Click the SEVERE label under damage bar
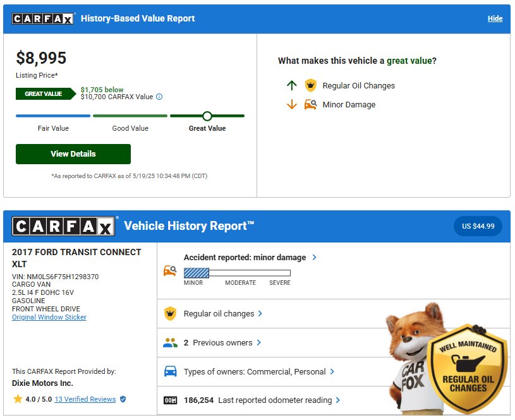The width and height of the screenshot is (515, 420). [x=280, y=283]
